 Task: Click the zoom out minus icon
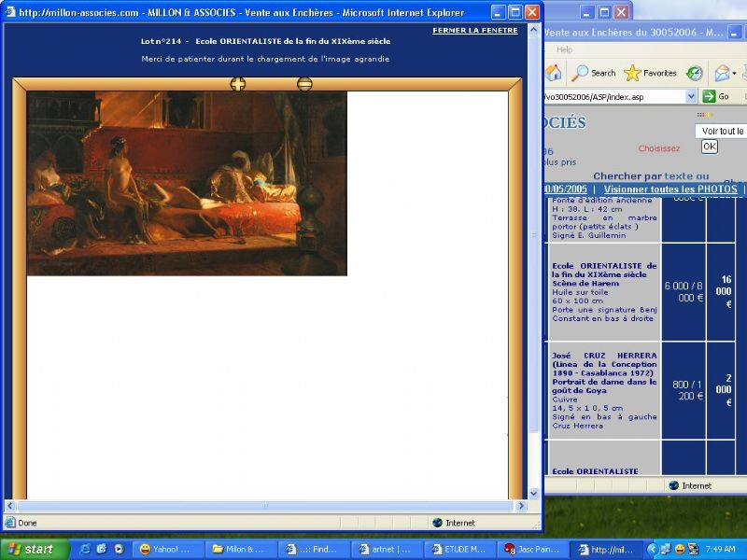click(x=304, y=84)
